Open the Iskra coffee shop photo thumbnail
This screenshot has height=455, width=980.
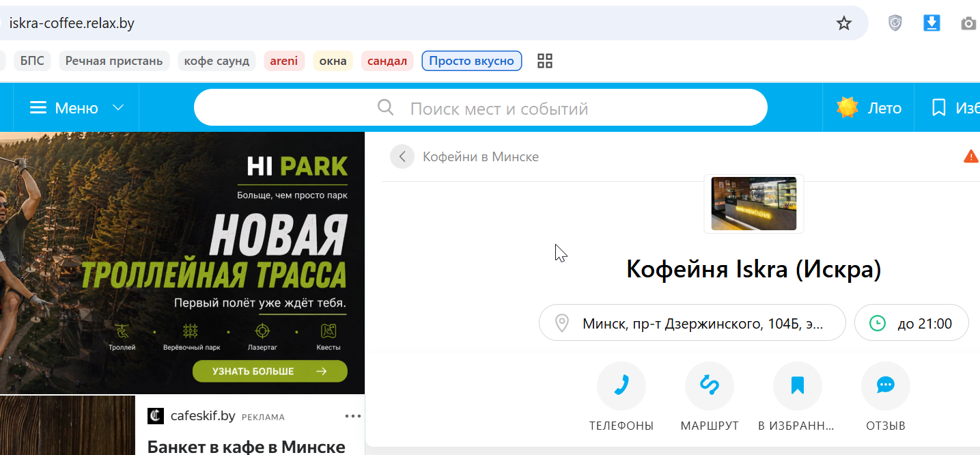[x=754, y=204]
